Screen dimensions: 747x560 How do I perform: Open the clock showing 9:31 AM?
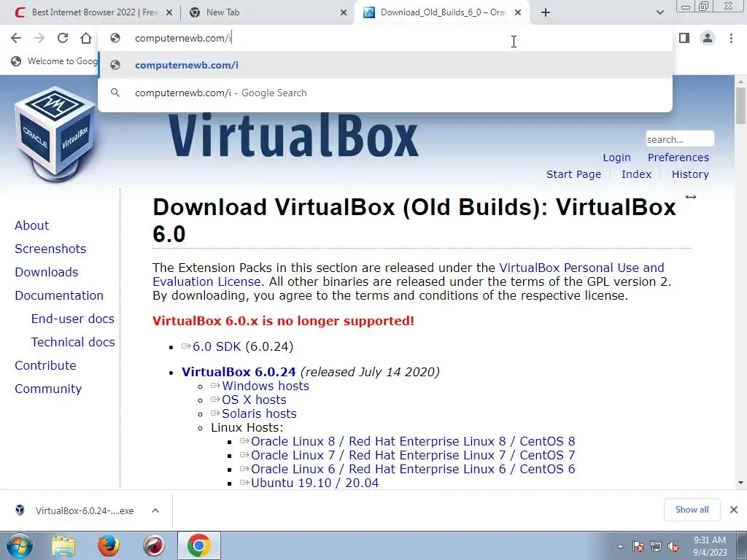pos(710,546)
